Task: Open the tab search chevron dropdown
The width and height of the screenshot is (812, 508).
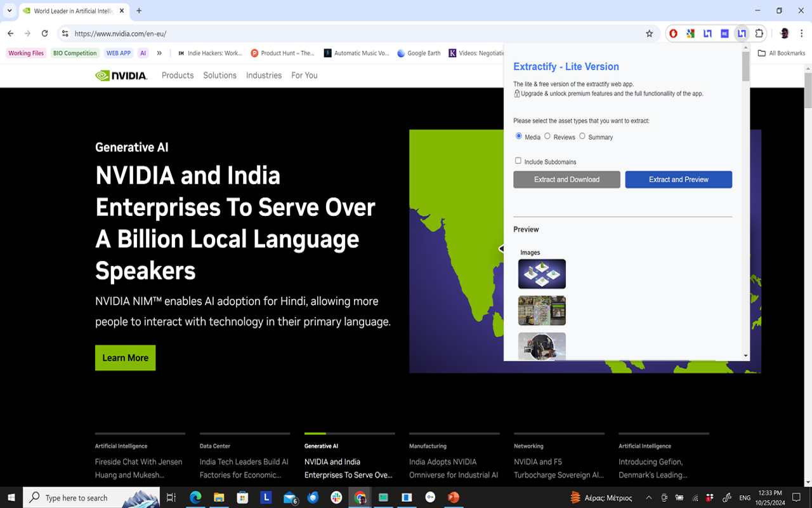Action: 10,11
